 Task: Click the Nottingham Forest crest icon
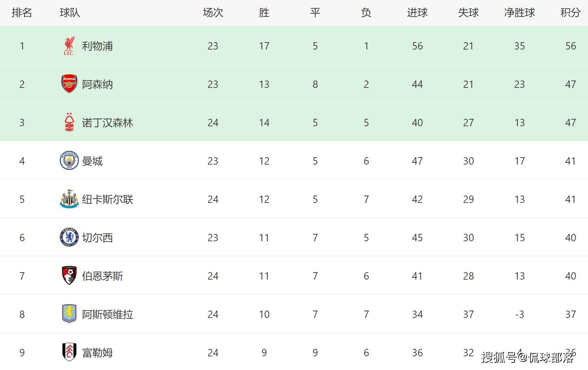point(69,122)
